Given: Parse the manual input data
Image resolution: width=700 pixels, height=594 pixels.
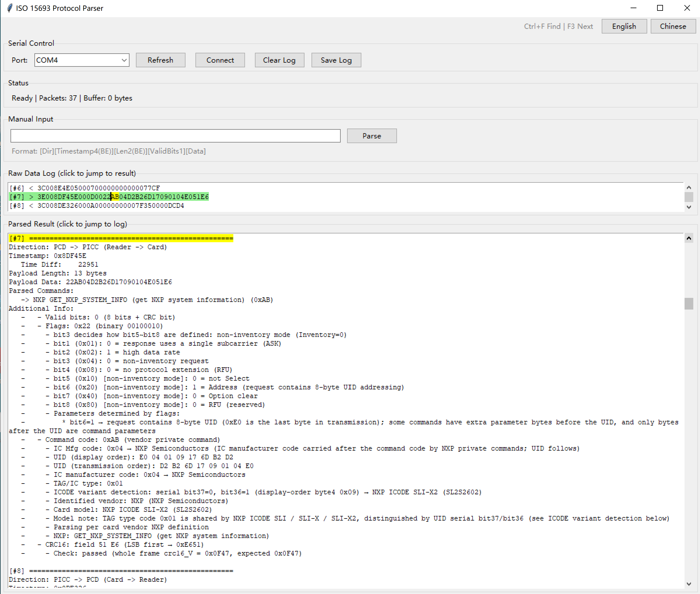Looking at the screenshot, I should 372,136.
